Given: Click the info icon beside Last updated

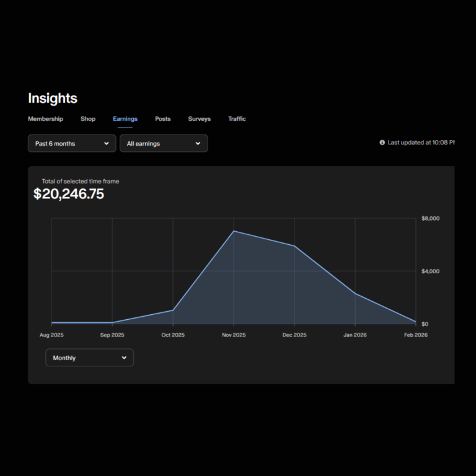Looking at the screenshot, I should [x=382, y=143].
